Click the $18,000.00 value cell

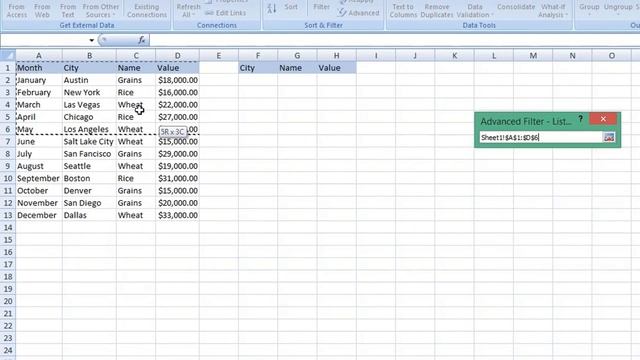[x=177, y=80]
